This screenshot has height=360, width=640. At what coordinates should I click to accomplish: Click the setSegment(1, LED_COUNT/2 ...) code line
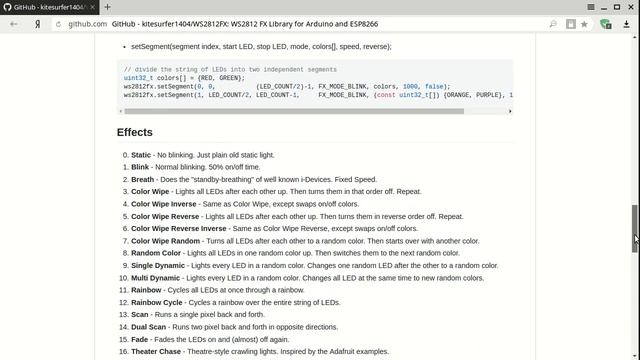pos(318,95)
